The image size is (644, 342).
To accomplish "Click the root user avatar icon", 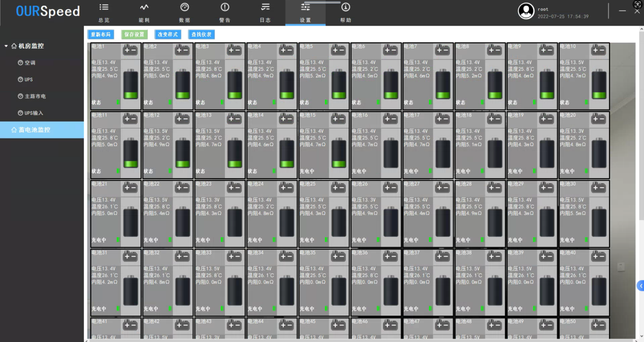I will [x=526, y=11].
